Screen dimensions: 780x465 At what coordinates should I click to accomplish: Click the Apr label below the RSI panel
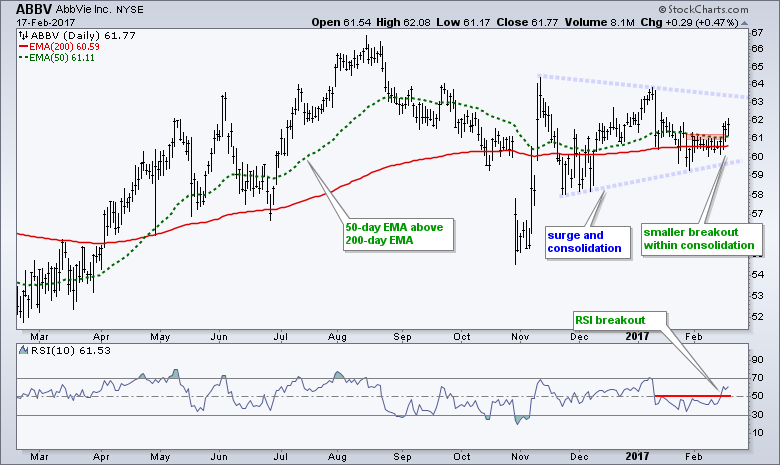tap(101, 457)
